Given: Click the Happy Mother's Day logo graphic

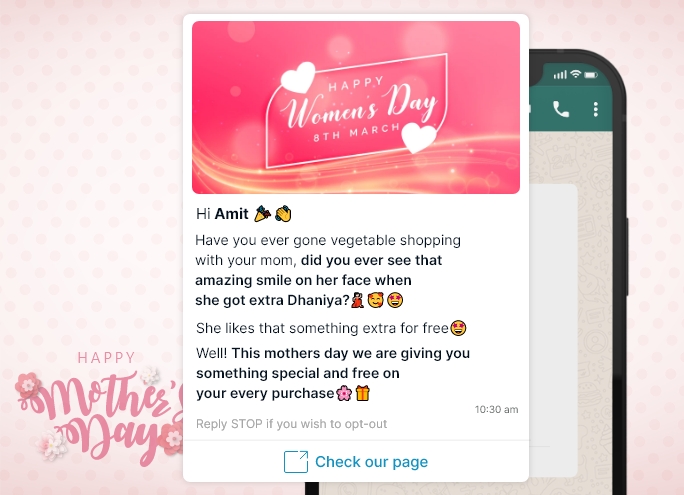Looking at the screenshot, I should (99, 408).
